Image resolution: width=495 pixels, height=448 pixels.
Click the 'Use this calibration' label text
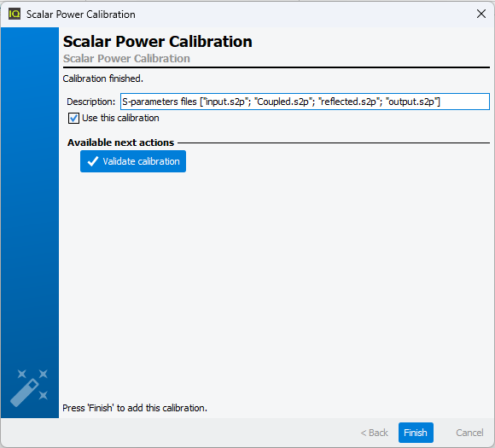pyautogui.click(x=120, y=118)
